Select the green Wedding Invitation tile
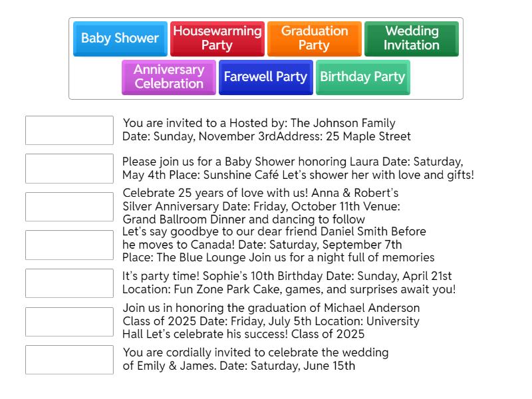532x399 pixels. coord(412,39)
